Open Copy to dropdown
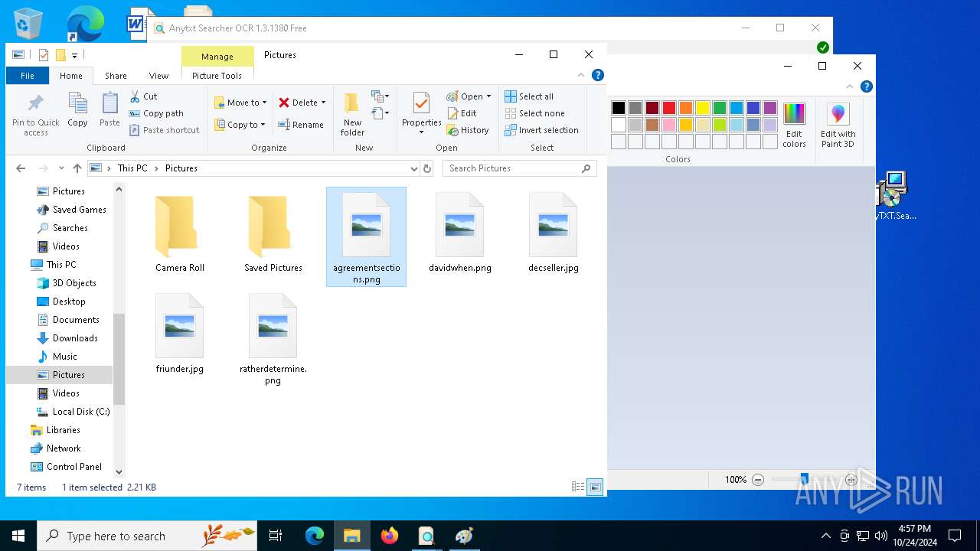Image resolution: width=980 pixels, height=551 pixels. pyautogui.click(x=240, y=125)
